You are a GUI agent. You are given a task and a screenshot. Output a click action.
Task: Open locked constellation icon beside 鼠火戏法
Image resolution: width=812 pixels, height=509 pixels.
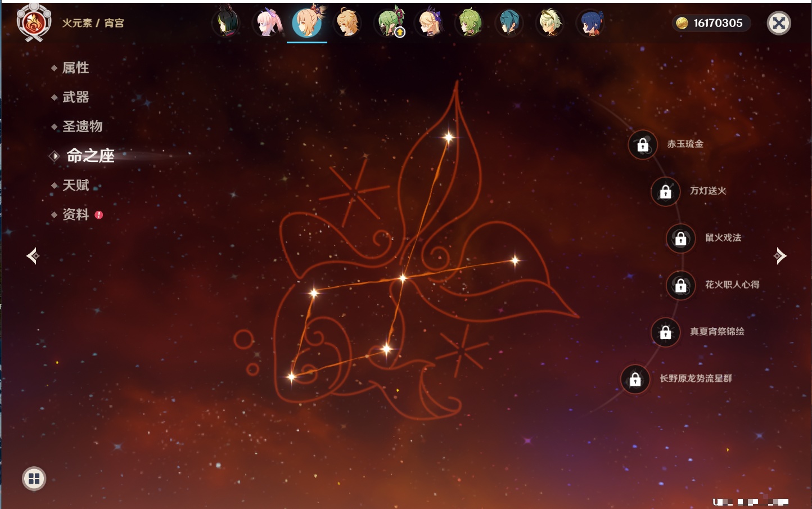pyautogui.click(x=681, y=238)
